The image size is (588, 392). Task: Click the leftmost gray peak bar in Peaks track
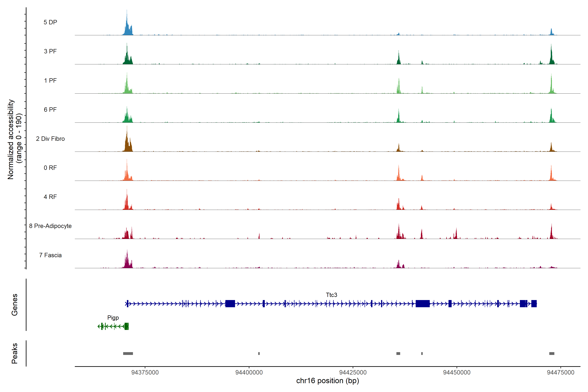point(128,353)
